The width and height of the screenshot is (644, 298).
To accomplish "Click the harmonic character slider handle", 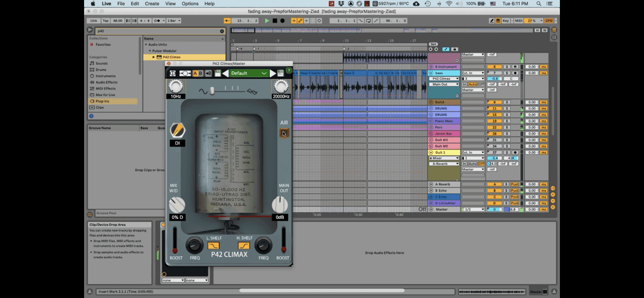I will (212, 91).
